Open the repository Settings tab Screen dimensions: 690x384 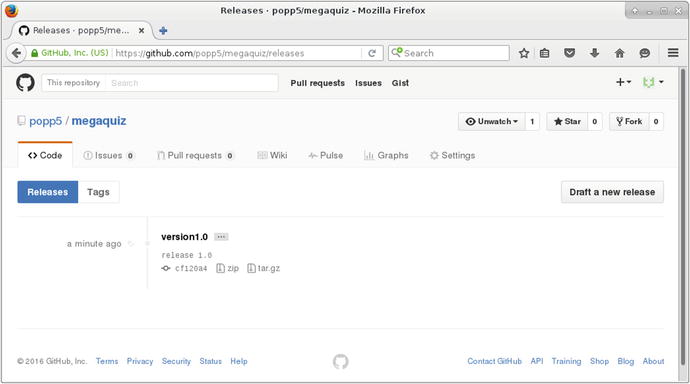pyautogui.click(x=452, y=155)
